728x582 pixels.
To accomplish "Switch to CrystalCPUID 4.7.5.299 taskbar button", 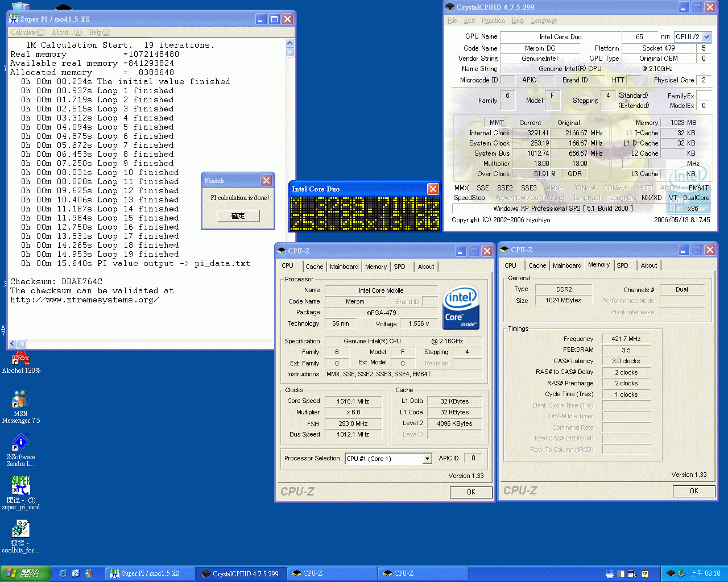I will (x=241, y=573).
